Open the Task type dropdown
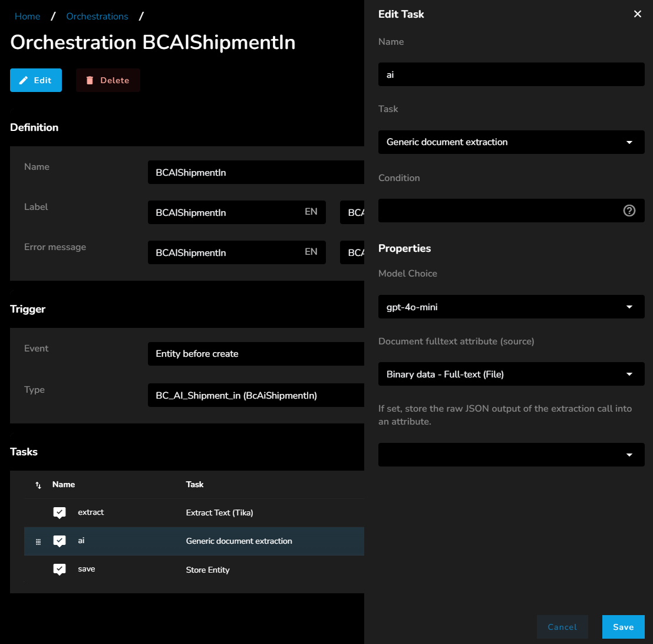The height and width of the screenshot is (644, 653). 510,142
